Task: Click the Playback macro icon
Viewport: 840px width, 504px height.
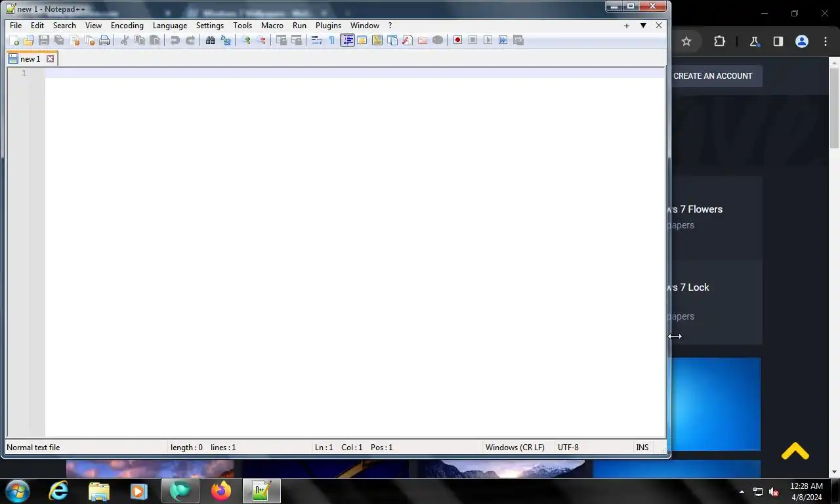Action: coord(488,40)
